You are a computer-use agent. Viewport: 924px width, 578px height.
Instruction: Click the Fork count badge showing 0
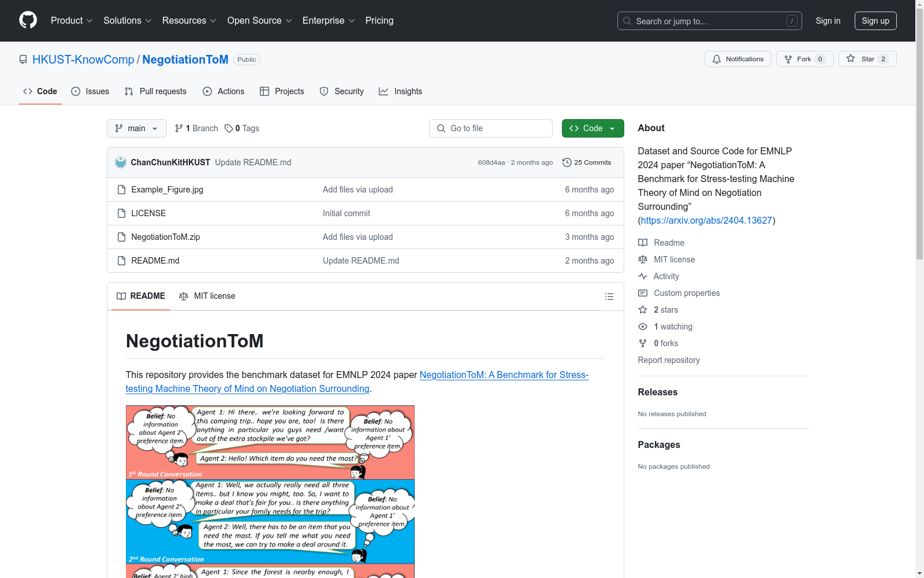(x=820, y=59)
